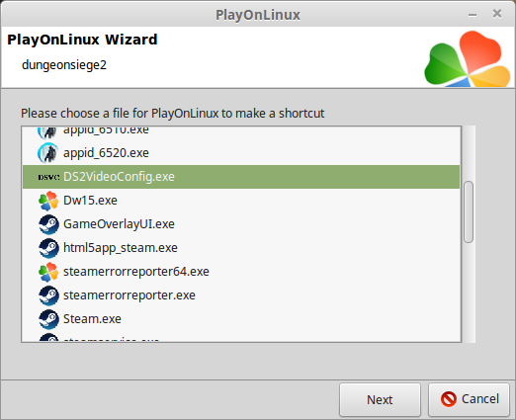Image resolution: width=516 pixels, height=420 pixels.
Task: Click the Steam icon beside GameOverlayUI.exe
Action: 48,224
